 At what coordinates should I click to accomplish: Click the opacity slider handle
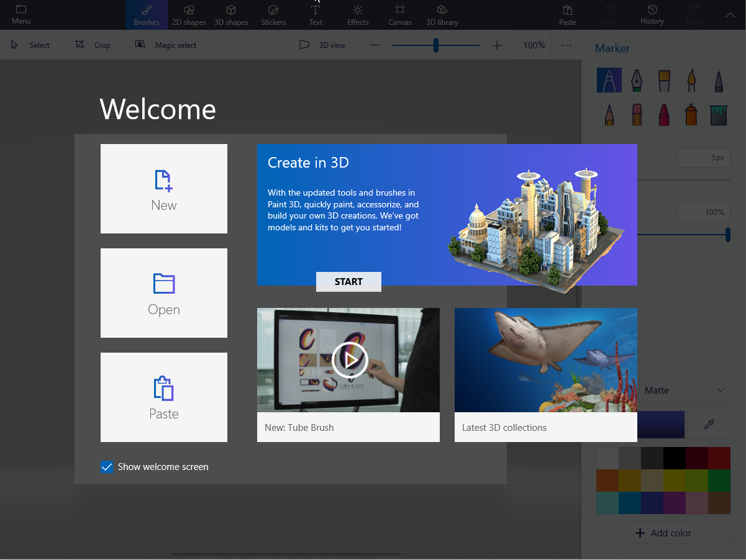tap(727, 235)
